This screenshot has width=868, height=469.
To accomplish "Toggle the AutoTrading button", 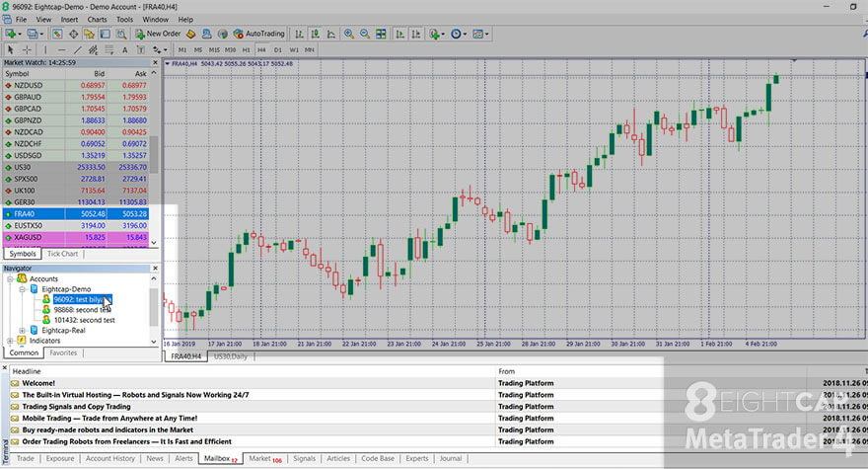I will pyautogui.click(x=258, y=34).
